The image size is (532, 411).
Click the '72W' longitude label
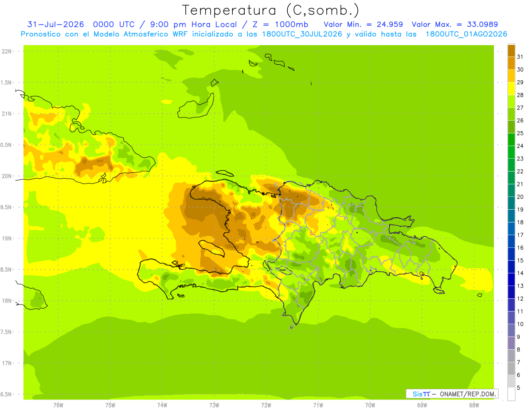pyautogui.click(x=266, y=405)
